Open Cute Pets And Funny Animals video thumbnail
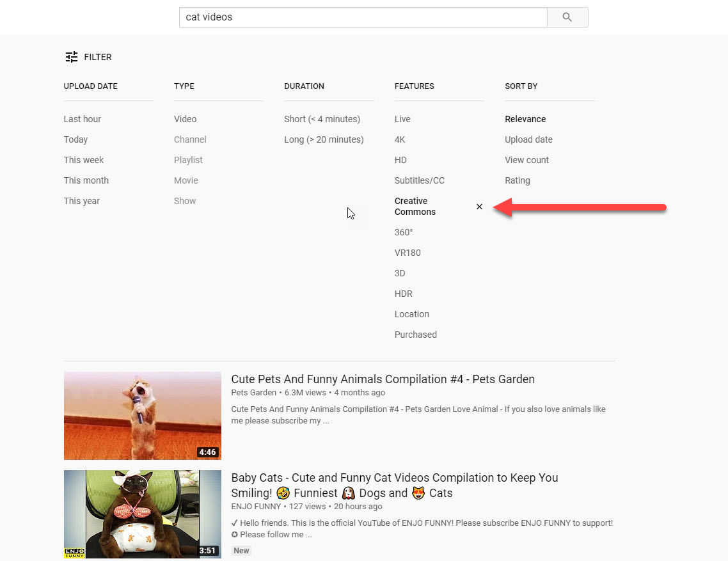Image resolution: width=728 pixels, height=561 pixels. (x=143, y=416)
